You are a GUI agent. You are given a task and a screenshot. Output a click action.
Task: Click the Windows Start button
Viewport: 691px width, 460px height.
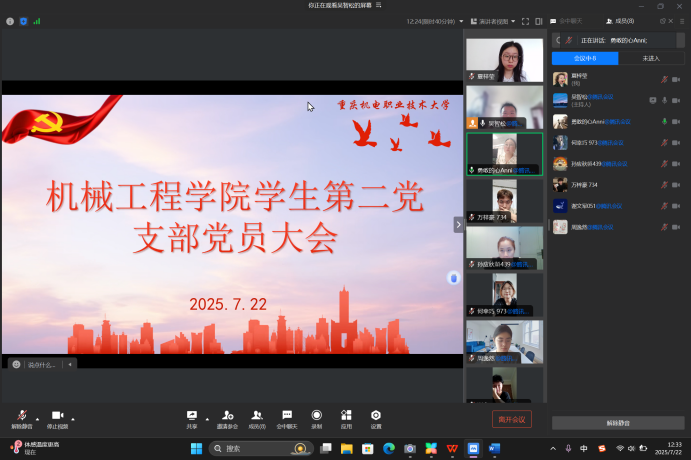(196, 449)
